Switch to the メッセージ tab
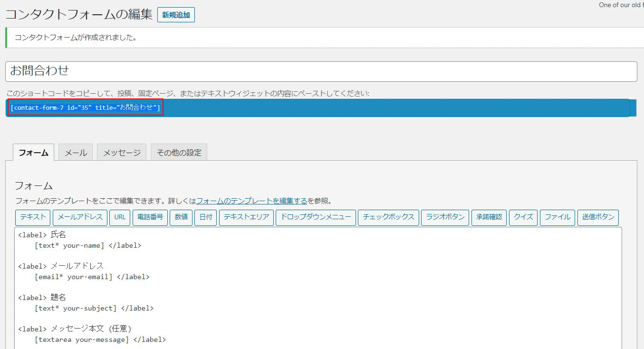This screenshot has height=349, width=644. (122, 153)
